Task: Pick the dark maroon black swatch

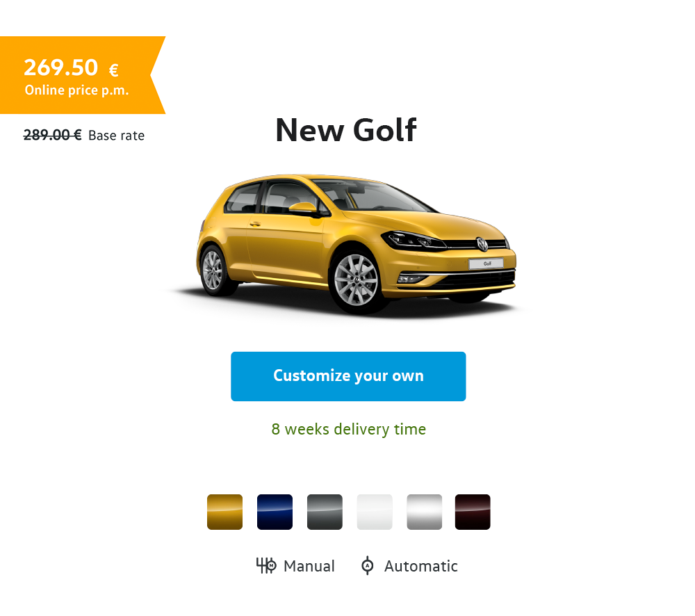Action: tap(473, 512)
